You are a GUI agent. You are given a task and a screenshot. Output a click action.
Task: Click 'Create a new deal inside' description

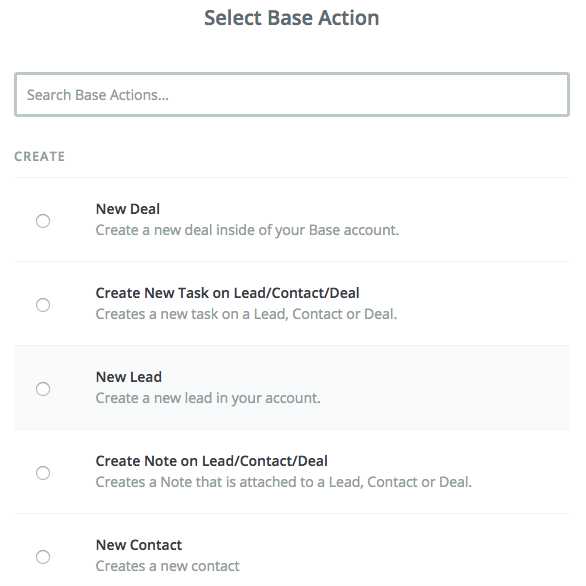[x=247, y=230]
